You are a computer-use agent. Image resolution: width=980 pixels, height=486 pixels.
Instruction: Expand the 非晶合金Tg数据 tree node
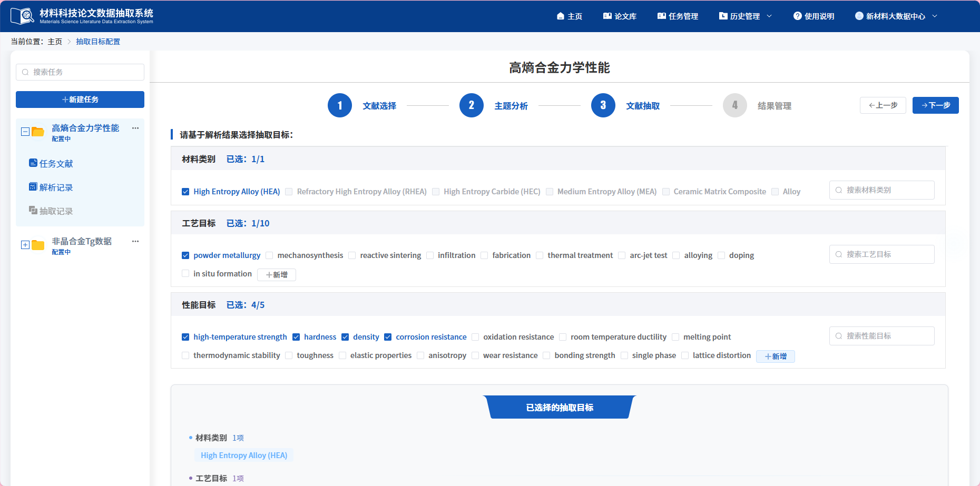click(25, 244)
